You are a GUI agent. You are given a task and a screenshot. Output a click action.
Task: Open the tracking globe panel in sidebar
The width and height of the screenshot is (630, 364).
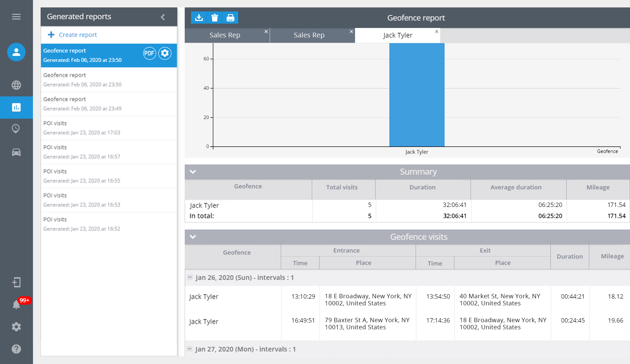tap(16, 85)
